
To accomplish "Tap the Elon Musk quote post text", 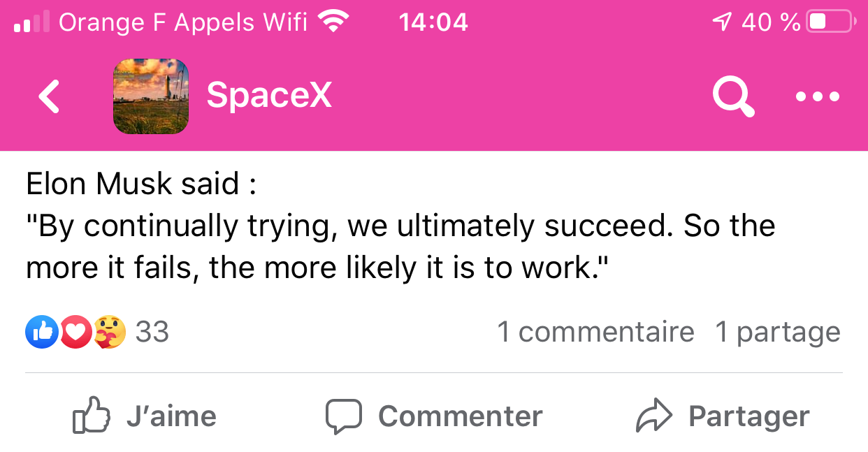I will (400, 226).
